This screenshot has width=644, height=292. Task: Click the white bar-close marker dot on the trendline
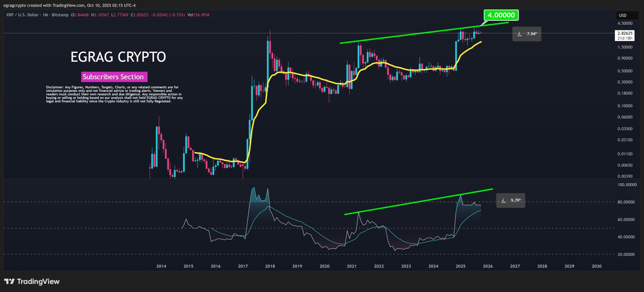[481, 26]
